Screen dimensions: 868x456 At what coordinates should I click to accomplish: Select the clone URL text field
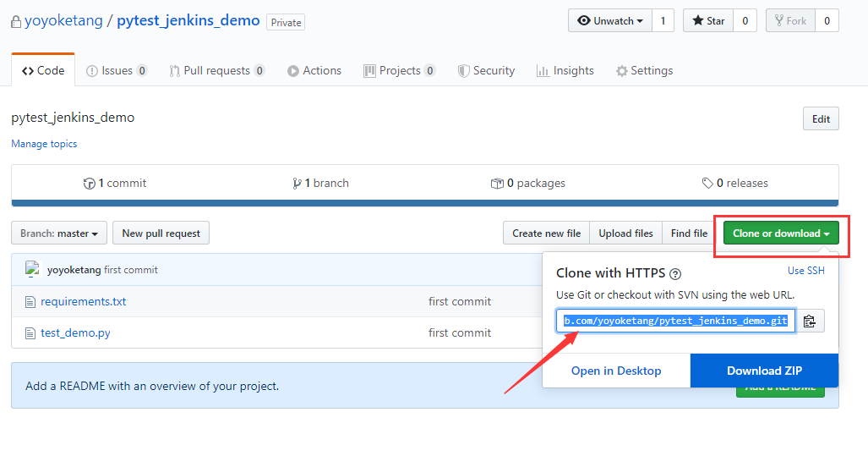click(x=675, y=321)
